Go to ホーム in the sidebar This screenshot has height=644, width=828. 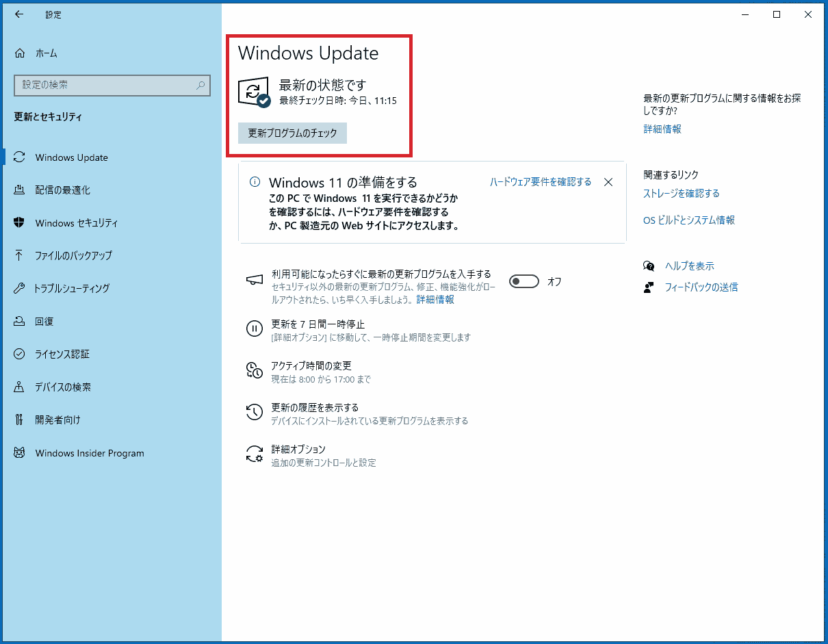112,53
